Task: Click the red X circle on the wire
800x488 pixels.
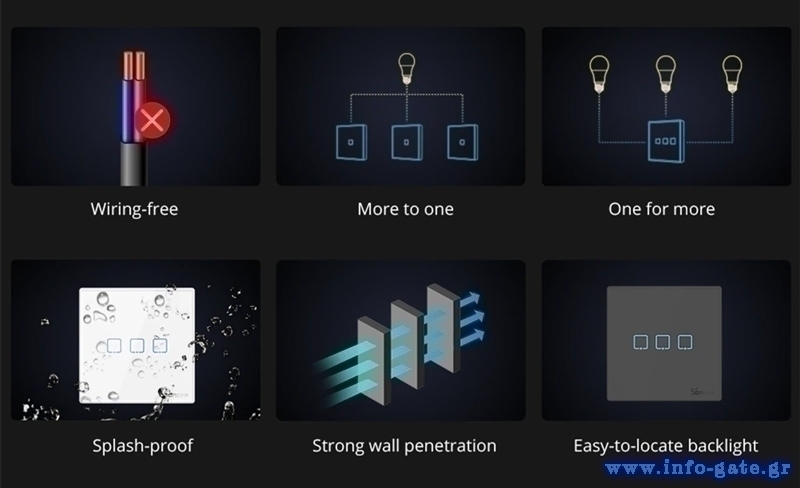Action: [x=152, y=121]
